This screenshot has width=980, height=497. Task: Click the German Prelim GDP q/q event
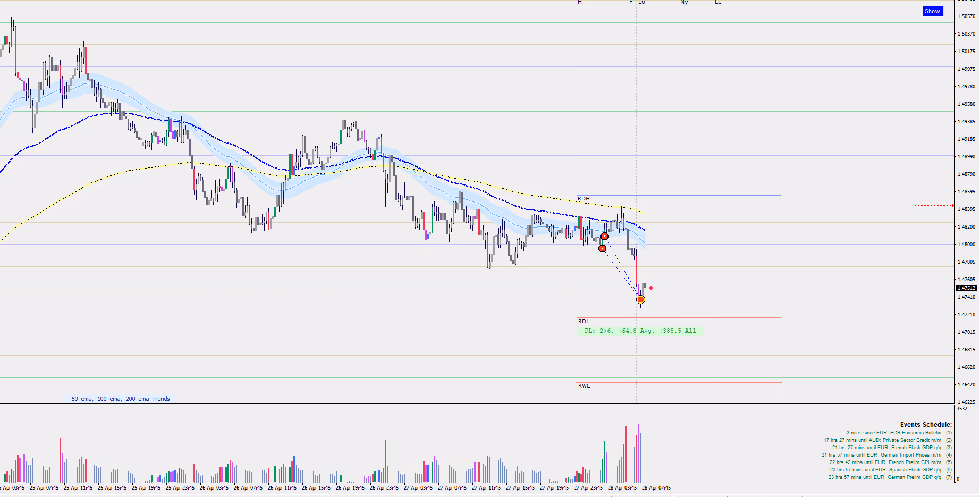(x=885, y=477)
